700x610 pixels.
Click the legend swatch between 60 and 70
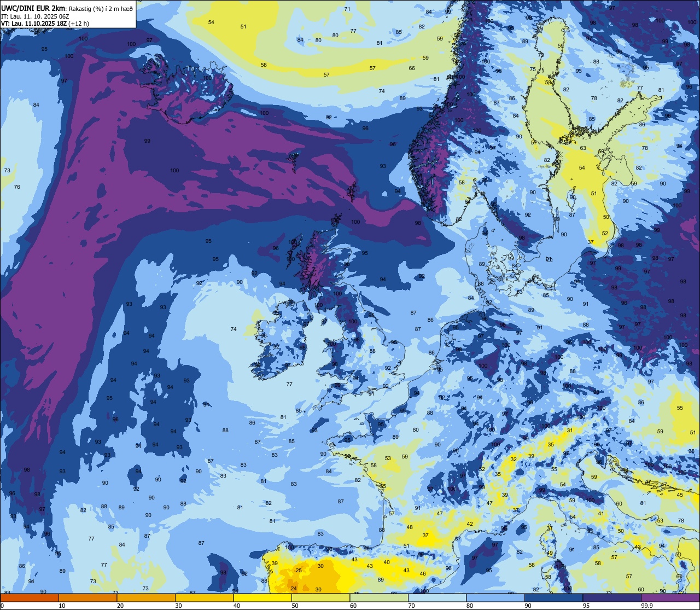pyautogui.click(x=379, y=597)
